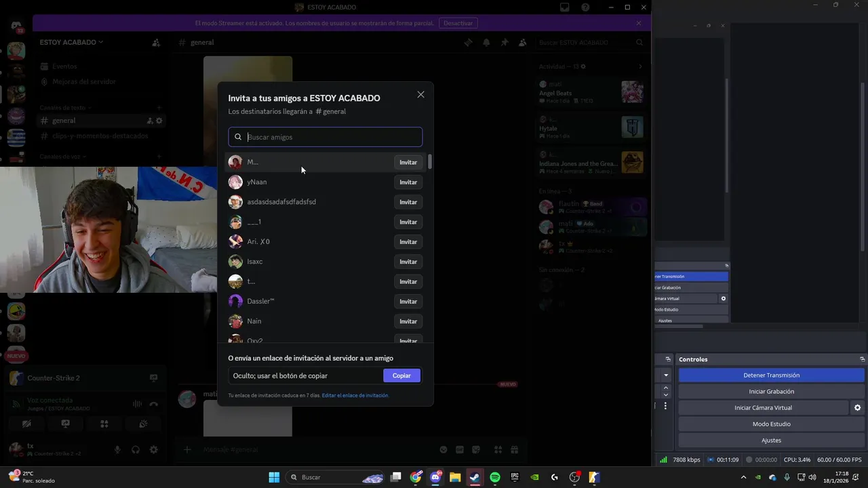Open the emoji picker in the message bar
This screenshot has height=488, width=868.
[443, 449]
